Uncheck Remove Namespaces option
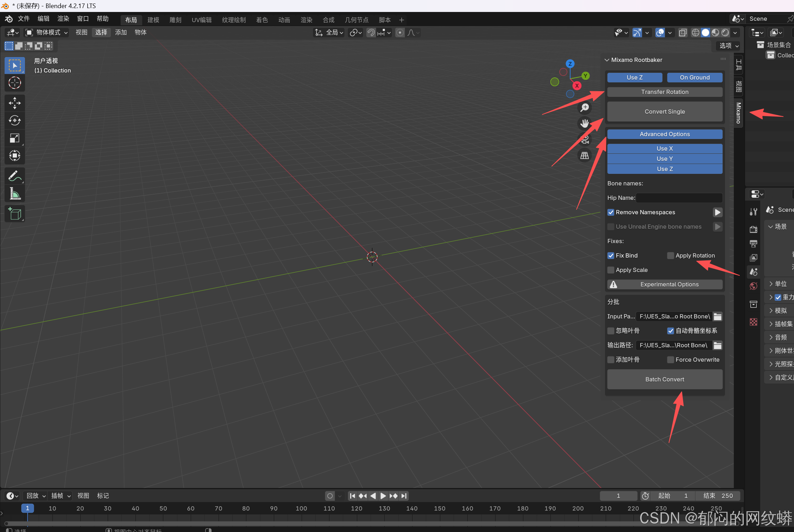794x532 pixels. 611,212
